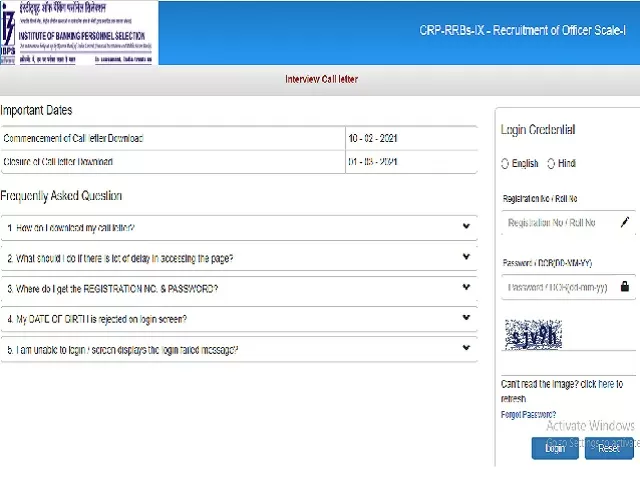Open the Forgot Password link

click(528, 414)
